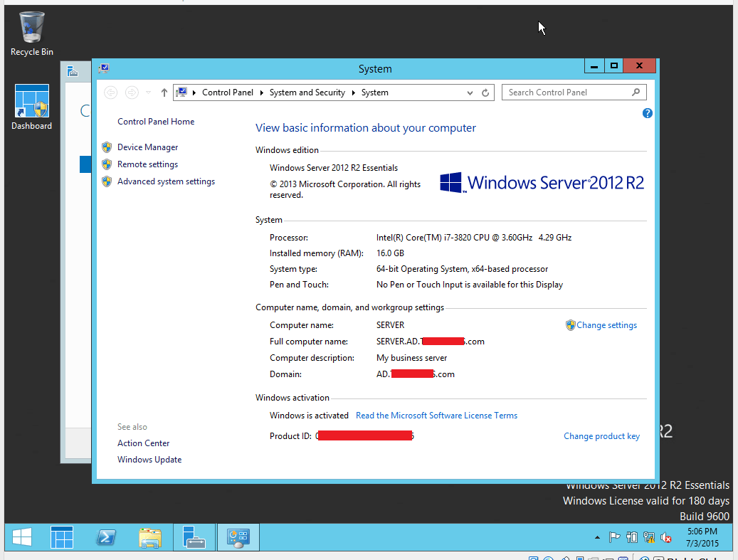Focus the Search Control Panel field
Image resolution: width=738 pixels, height=560 pixels.
pos(574,93)
